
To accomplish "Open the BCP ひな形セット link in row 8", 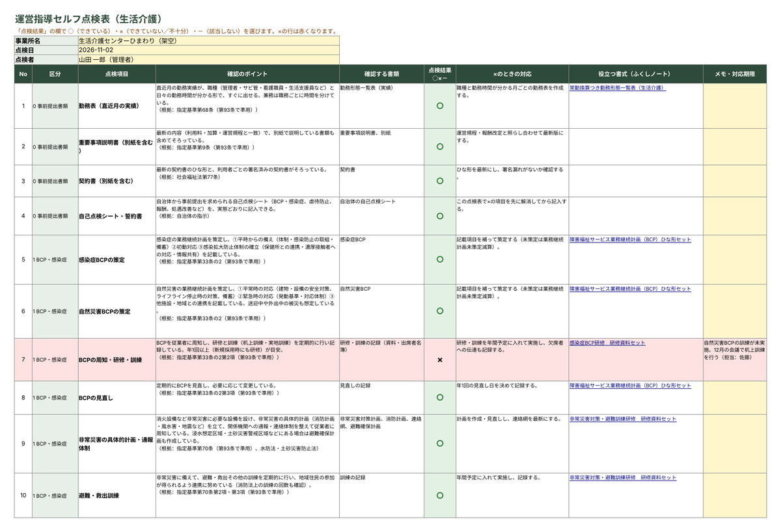I will click(630, 386).
